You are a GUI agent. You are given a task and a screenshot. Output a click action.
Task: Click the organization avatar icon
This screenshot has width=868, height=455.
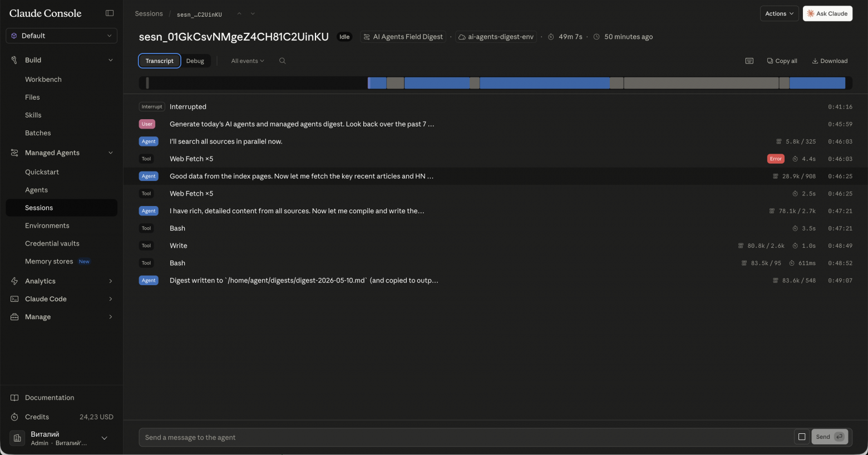click(17, 438)
